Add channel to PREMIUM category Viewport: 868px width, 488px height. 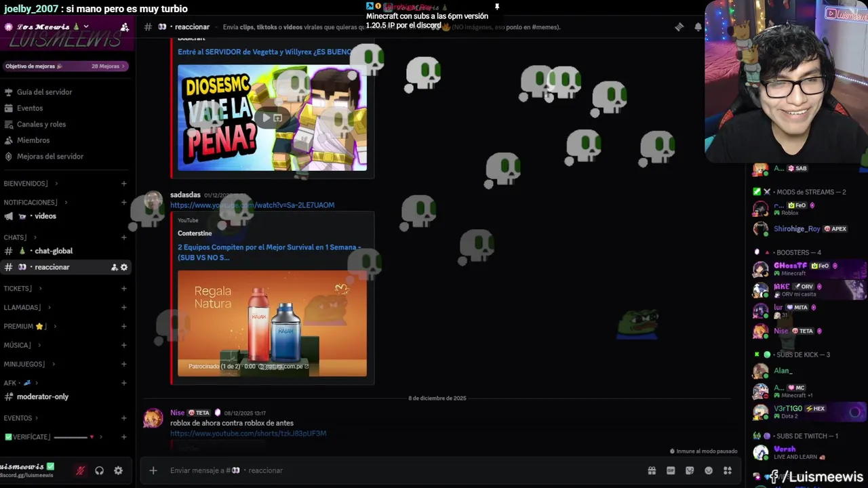pyautogui.click(x=124, y=326)
